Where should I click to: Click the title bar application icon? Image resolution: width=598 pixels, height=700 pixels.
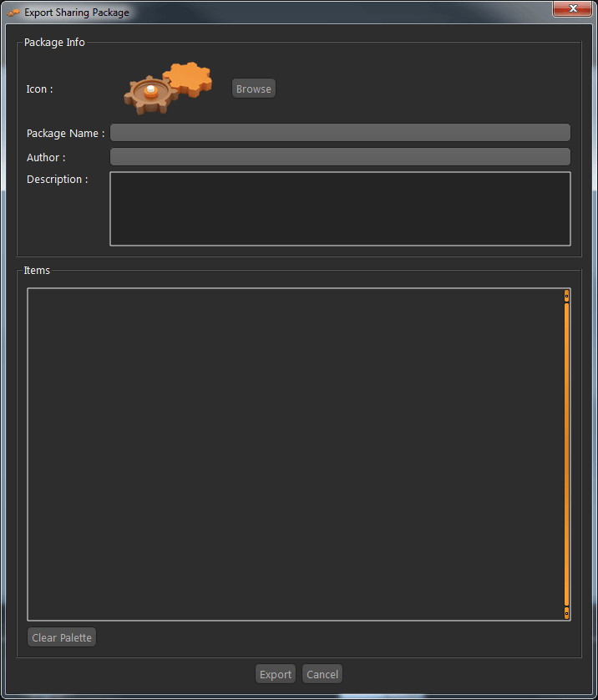coord(13,13)
